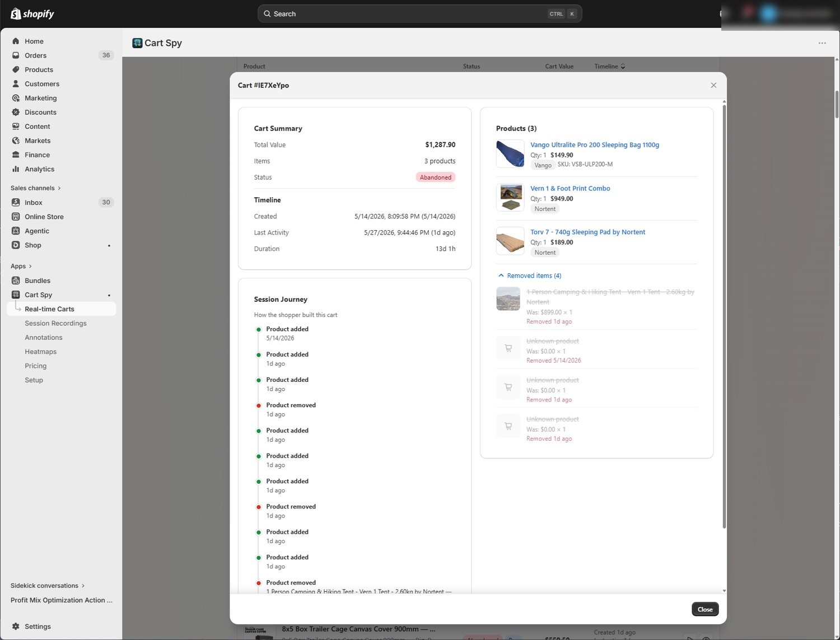Click the Orders count badge 36
The height and width of the screenshot is (640, 840).
[106, 55]
